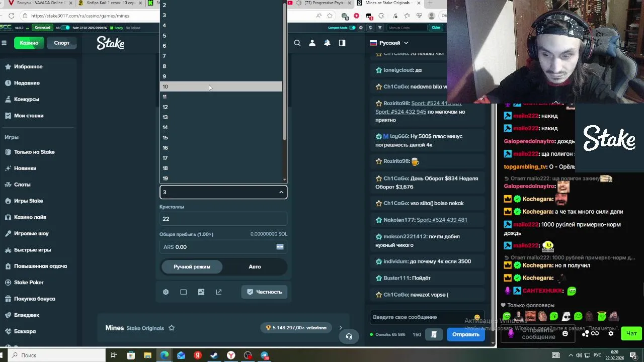Switch to VAVADA browser tab
This screenshot has width=644, height=362.
coord(40,3)
